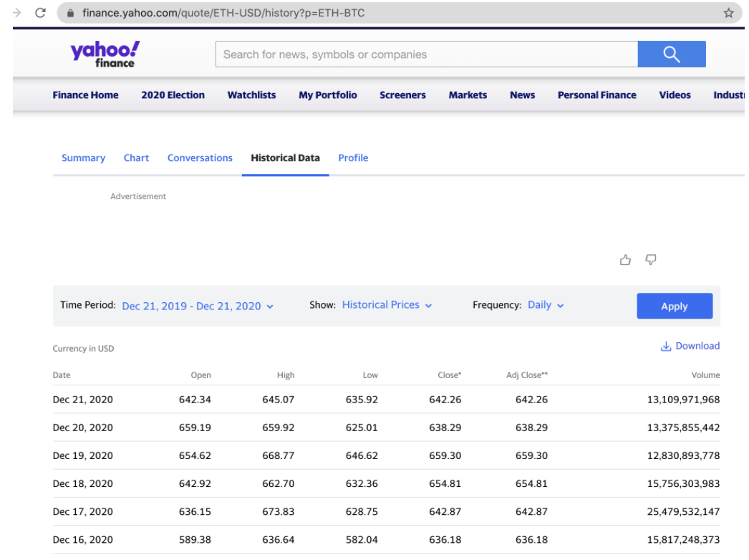Select the Dec 16, 2020 date cell
The height and width of the screenshot is (560, 749).
click(x=82, y=540)
